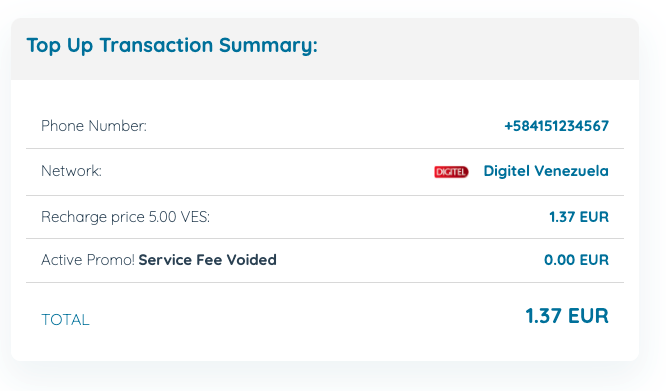Image resolution: width=666 pixels, height=391 pixels.
Task: Click the divider line below the Network row
Action: pyautogui.click(x=325, y=196)
